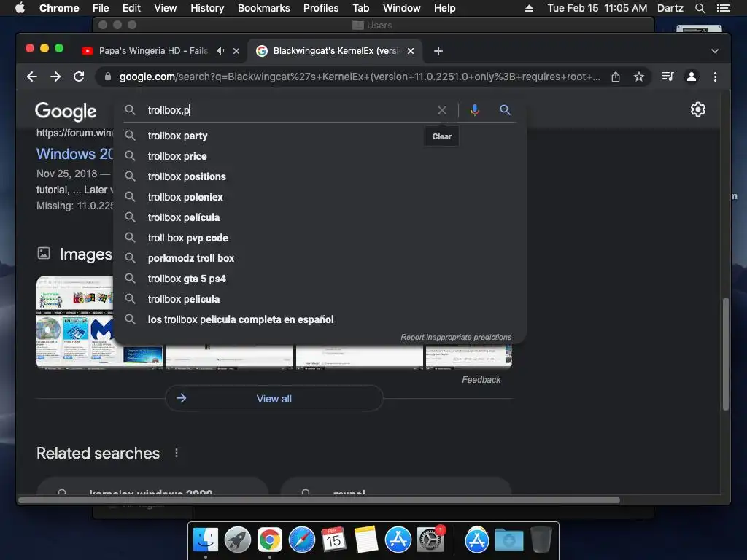The height and width of the screenshot is (560, 747).
Task: Open the Chrome File menu
Action: (x=101, y=8)
